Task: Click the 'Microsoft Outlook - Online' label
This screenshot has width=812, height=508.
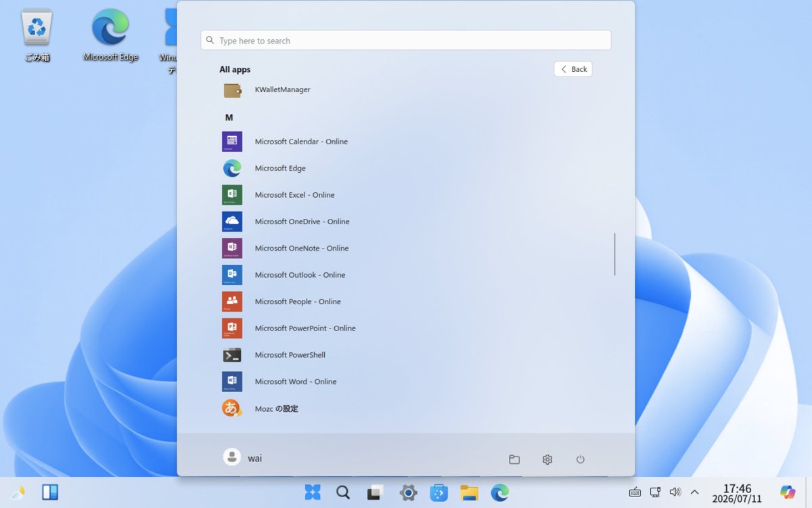Action: coord(300,275)
